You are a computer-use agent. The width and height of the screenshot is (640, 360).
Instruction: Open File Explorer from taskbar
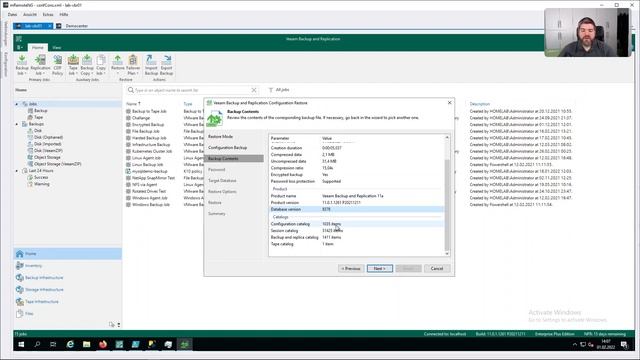[x=87, y=344]
